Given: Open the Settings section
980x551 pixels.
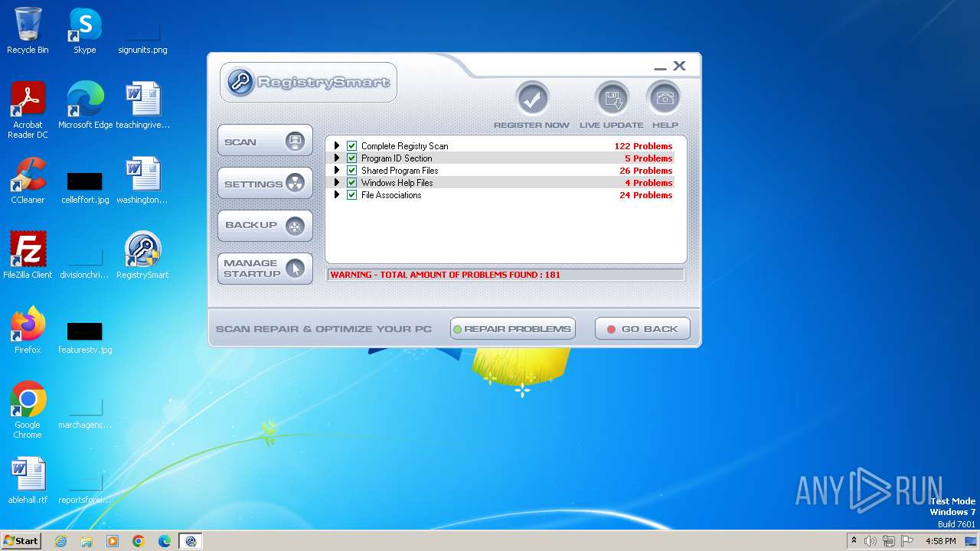Looking at the screenshot, I should coord(265,184).
